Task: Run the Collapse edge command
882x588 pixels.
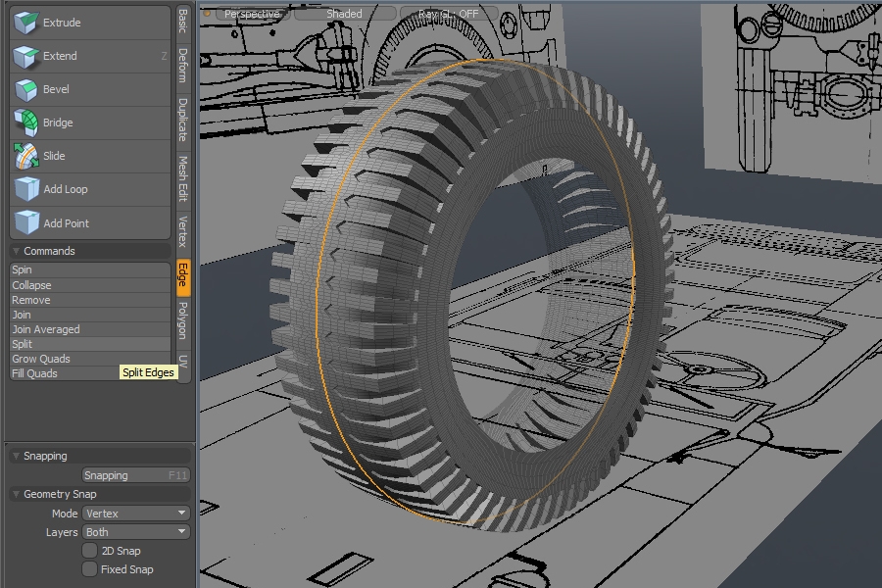Action: (90, 285)
